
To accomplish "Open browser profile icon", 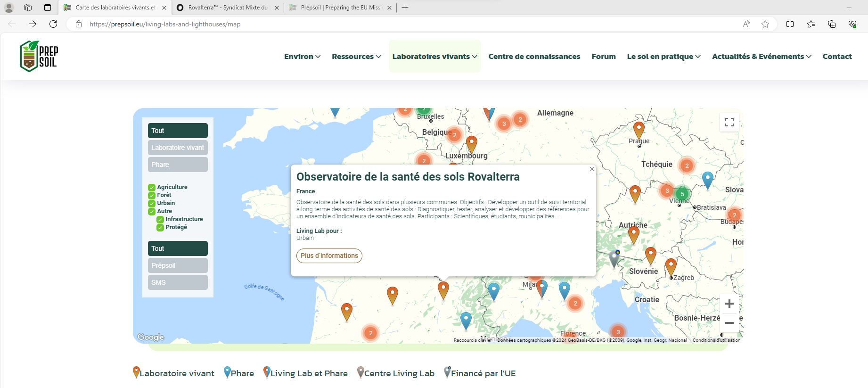I will pos(9,8).
